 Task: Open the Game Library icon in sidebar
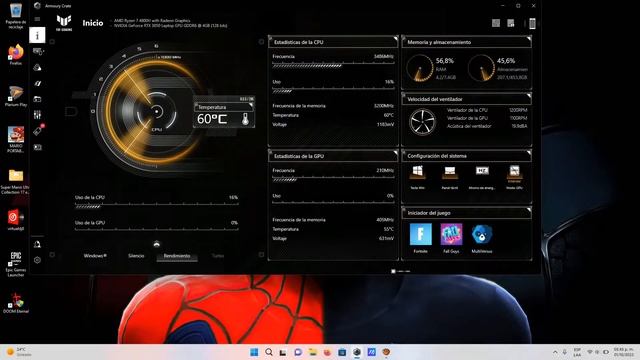[37, 99]
